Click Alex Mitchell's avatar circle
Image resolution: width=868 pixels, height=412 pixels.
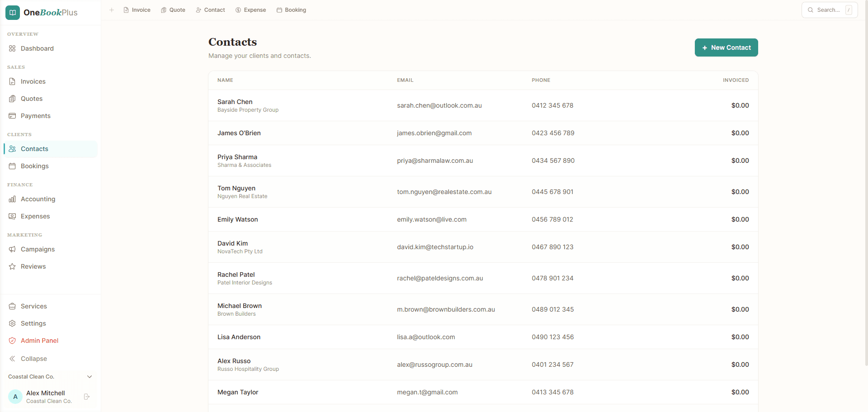pyautogui.click(x=15, y=397)
